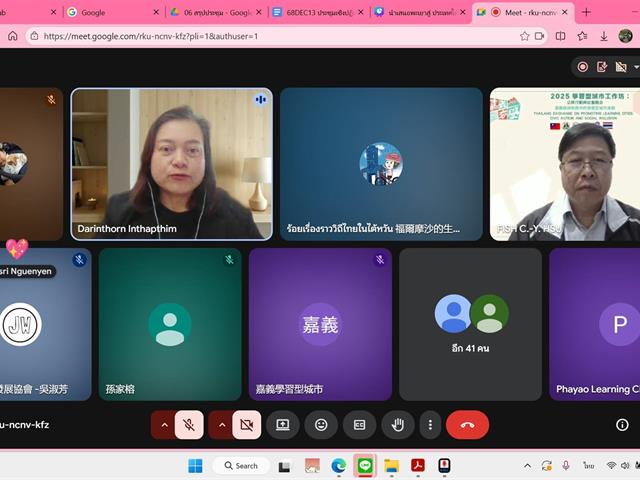The height and width of the screenshot is (480, 640).
Task: Open more options three-dot menu
Action: coord(430,425)
